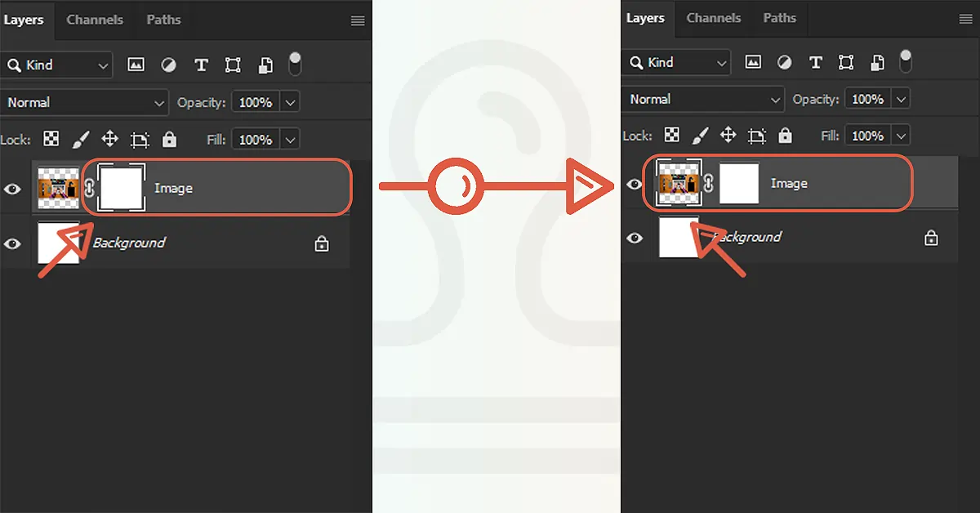The height and width of the screenshot is (513, 980).
Task: Hide the Image layer in left panel
Action: (x=12, y=189)
